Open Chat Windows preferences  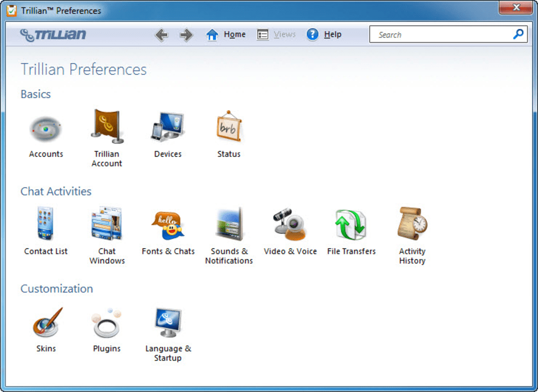pyautogui.click(x=107, y=236)
